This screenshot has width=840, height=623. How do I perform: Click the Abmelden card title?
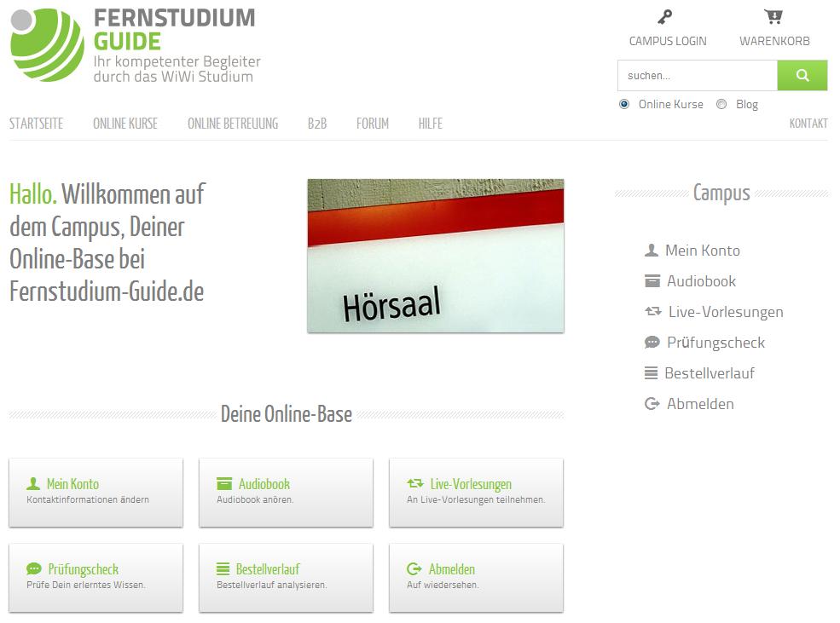click(x=452, y=569)
